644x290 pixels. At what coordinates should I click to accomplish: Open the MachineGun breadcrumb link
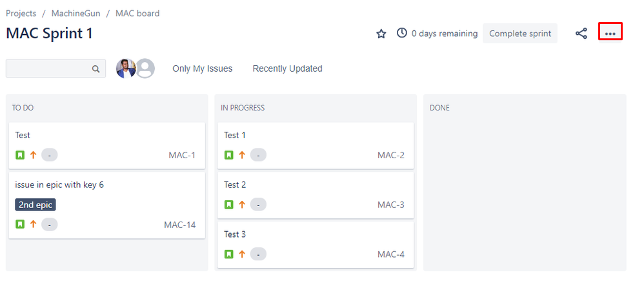pos(75,13)
